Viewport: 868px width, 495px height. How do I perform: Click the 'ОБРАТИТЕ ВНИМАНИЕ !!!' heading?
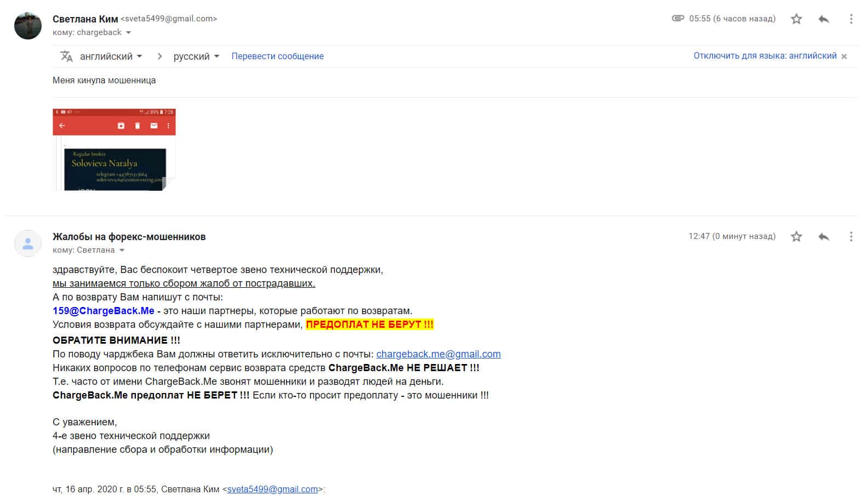pos(116,340)
